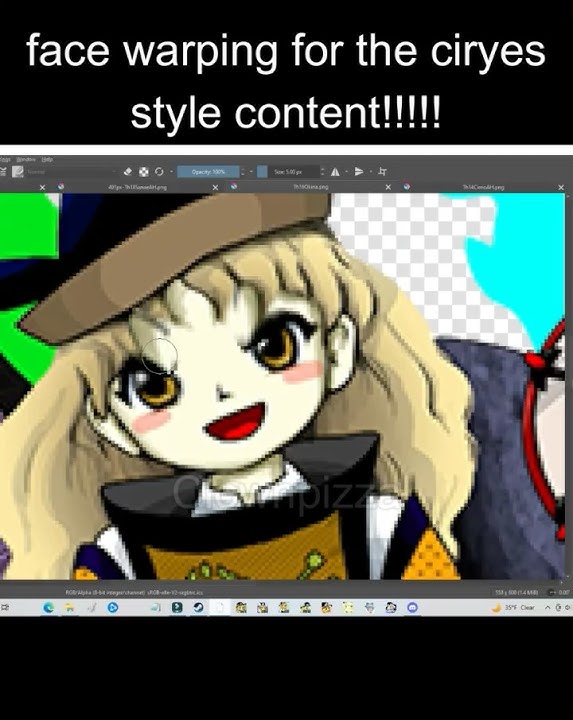The image size is (573, 720).
Task: Open the blending mode Normal dropdown
Action: click(71, 172)
